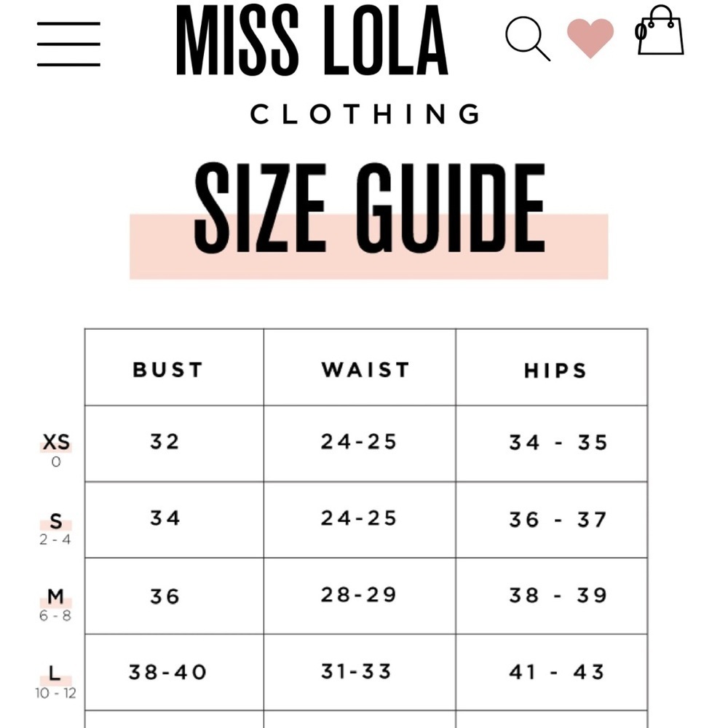
Task: Click the L bust value 38-40
Action: (167, 672)
